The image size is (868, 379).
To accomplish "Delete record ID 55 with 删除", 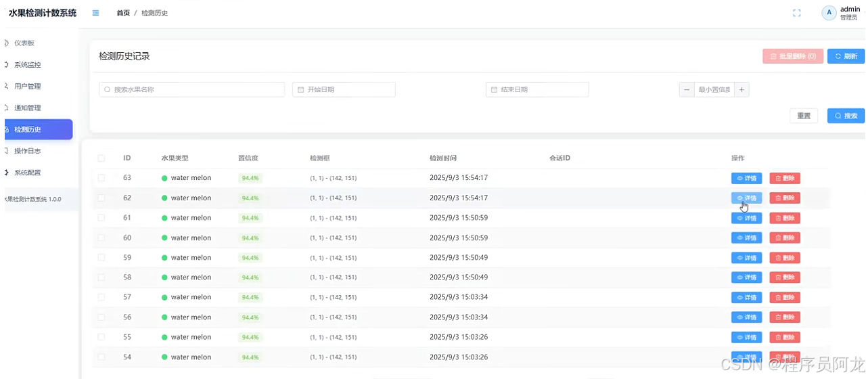I will 785,337.
